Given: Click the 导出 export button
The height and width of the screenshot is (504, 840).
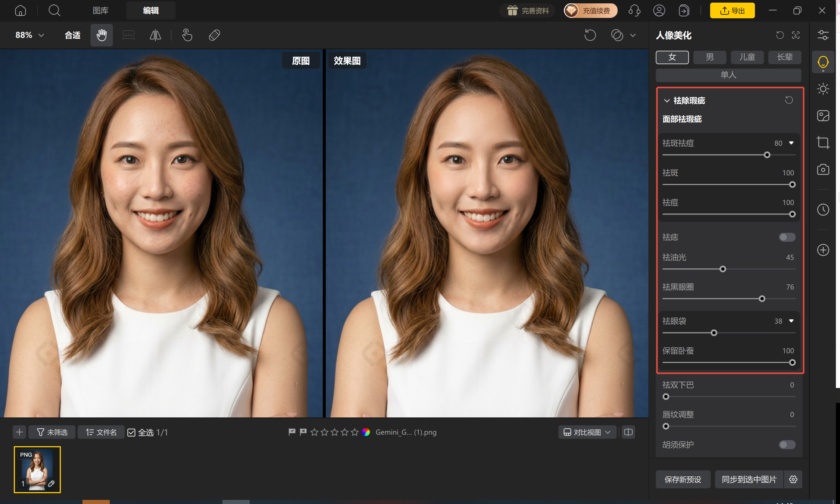Looking at the screenshot, I should [732, 10].
